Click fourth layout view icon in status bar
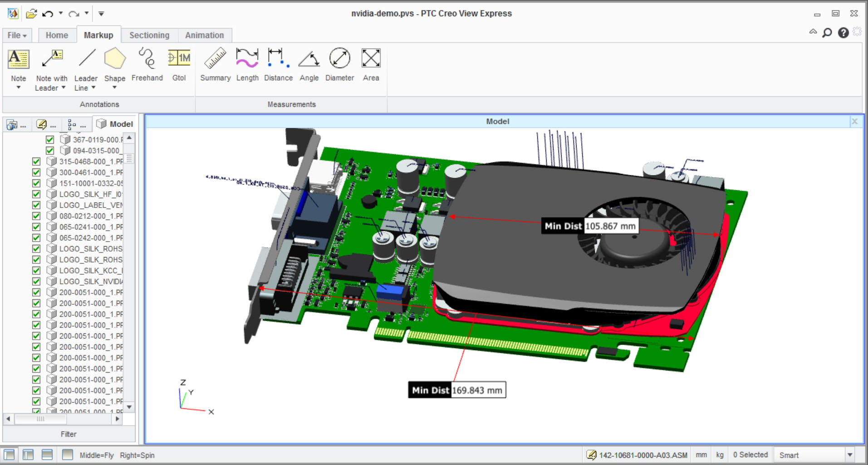This screenshot has width=868, height=465. [68, 455]
